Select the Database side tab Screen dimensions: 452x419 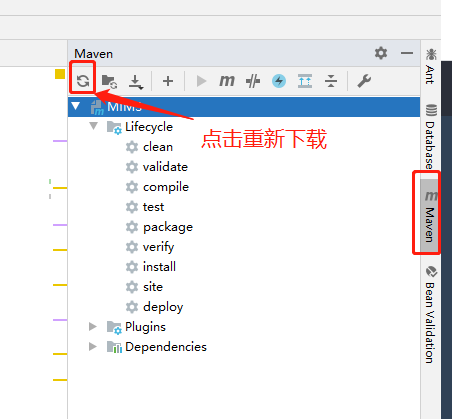point(431,137)
